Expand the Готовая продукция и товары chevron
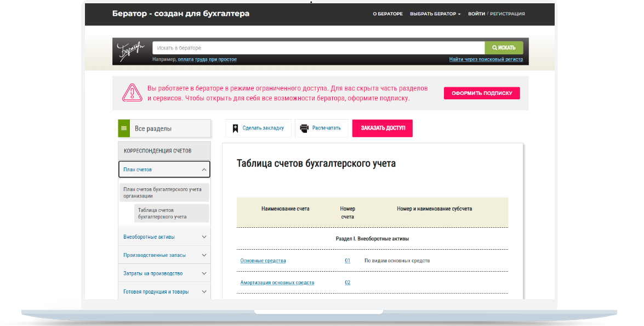The image size is (644, 326). (204, 292)
